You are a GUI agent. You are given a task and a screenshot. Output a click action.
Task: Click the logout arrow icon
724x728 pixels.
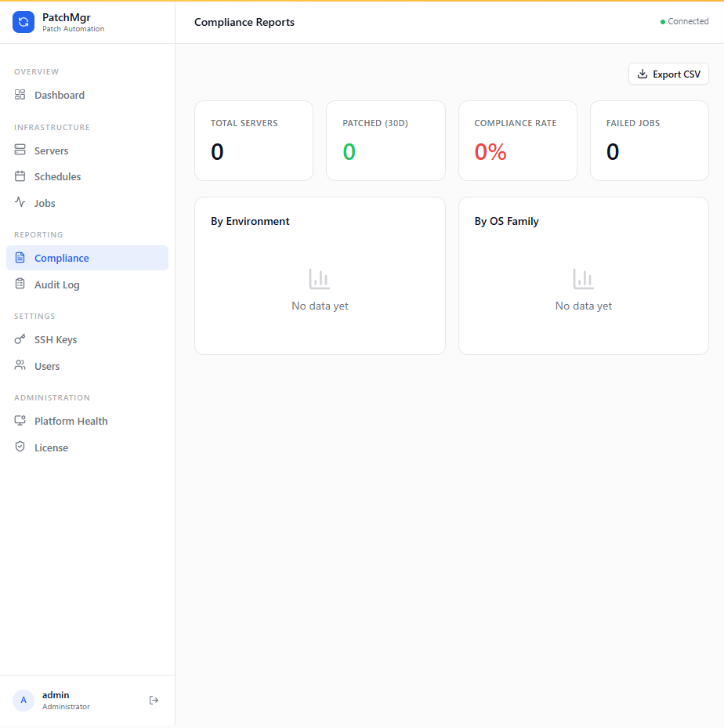click(x=154, y=700)
